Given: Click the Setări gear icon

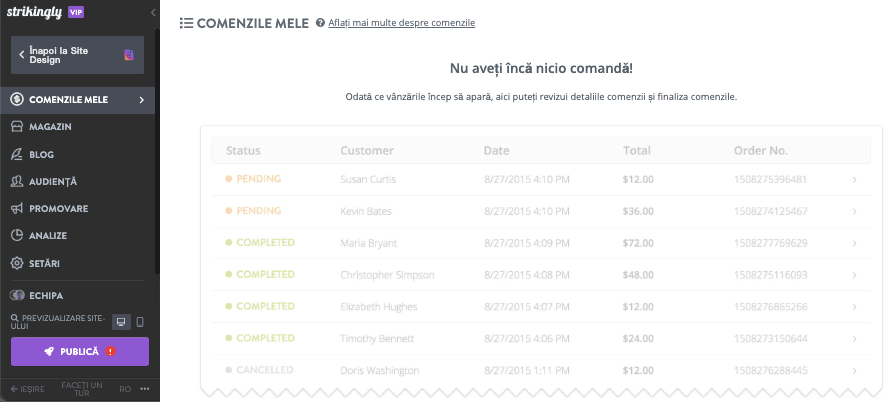Looking at the screenshot, I should point(17,263).
